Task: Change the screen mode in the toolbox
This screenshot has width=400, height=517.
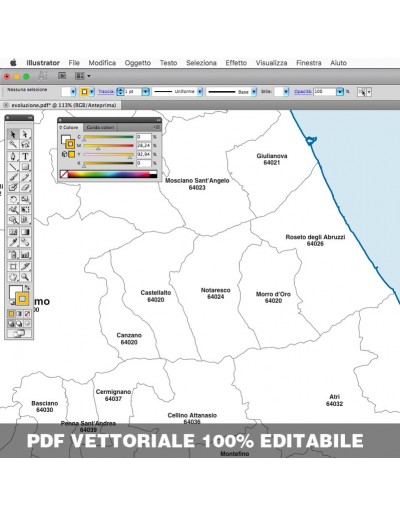Action: [x=19, y=333]
